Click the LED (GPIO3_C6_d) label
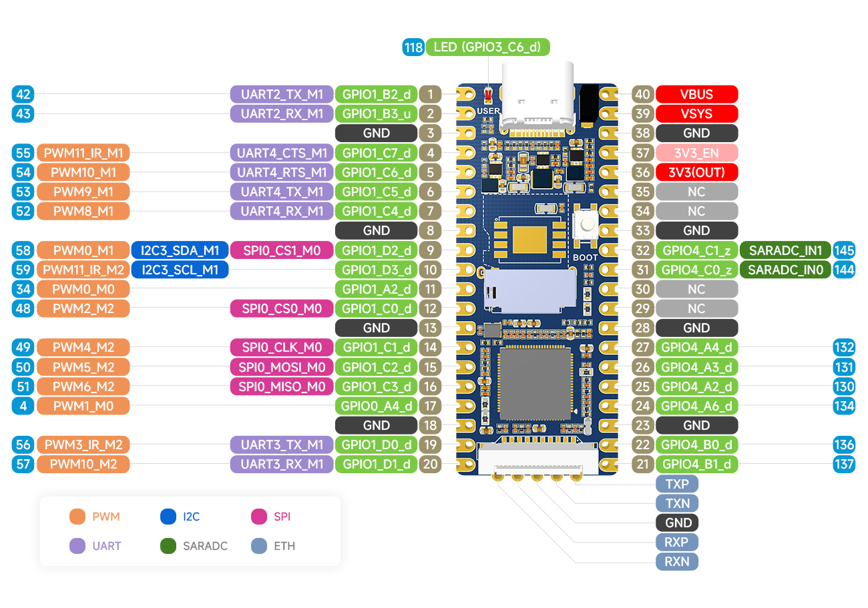 pos(487,47)
